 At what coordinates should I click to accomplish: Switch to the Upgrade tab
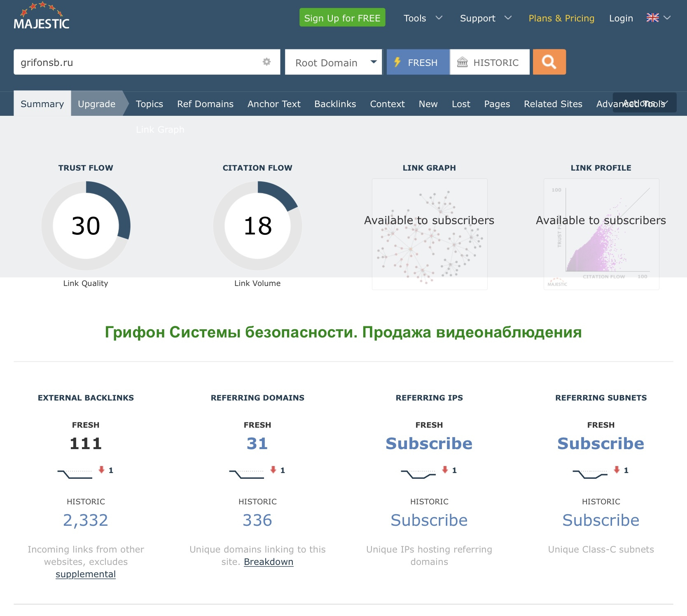[x=97, y=103]
